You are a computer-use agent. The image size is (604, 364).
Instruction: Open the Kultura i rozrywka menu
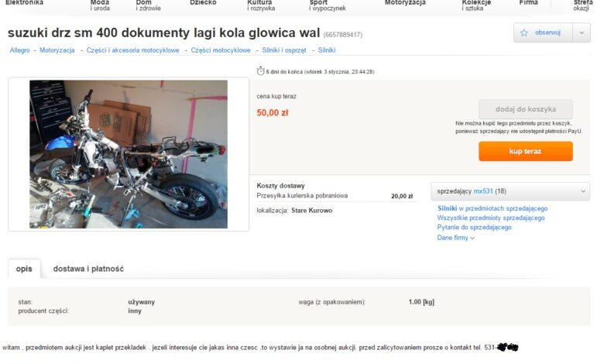[x=261, y=5]
